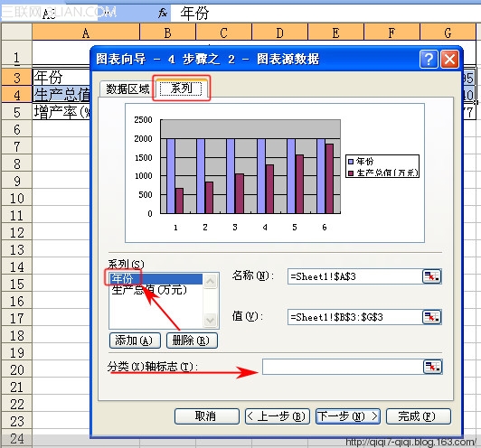Screen dimensions: 481x448
Task: Click the 名称(N) input field
Action: tap(355, 276)
